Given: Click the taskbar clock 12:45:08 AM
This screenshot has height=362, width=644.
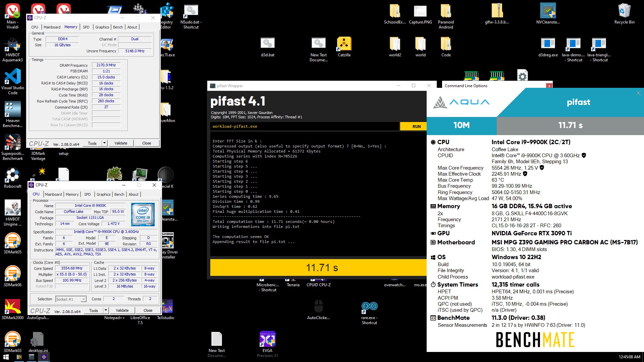Looking at the screenshot, I should [x=629, y=357].
